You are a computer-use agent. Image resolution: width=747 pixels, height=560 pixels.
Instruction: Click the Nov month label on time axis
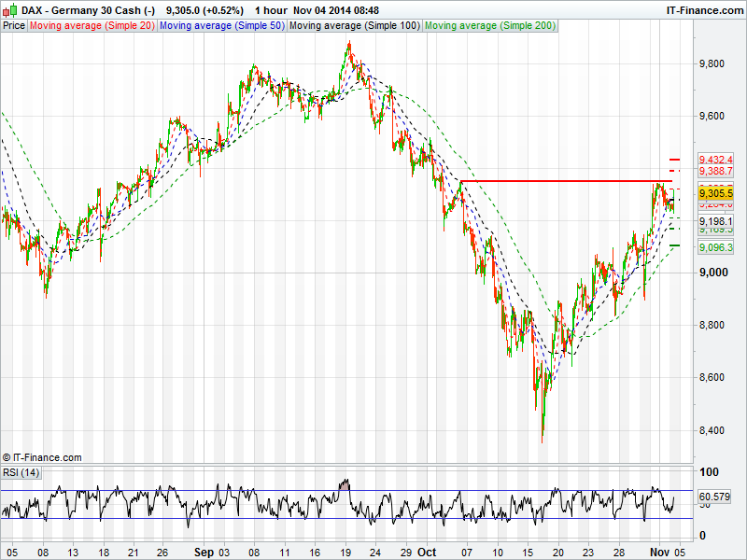click(x=660, y=553)
